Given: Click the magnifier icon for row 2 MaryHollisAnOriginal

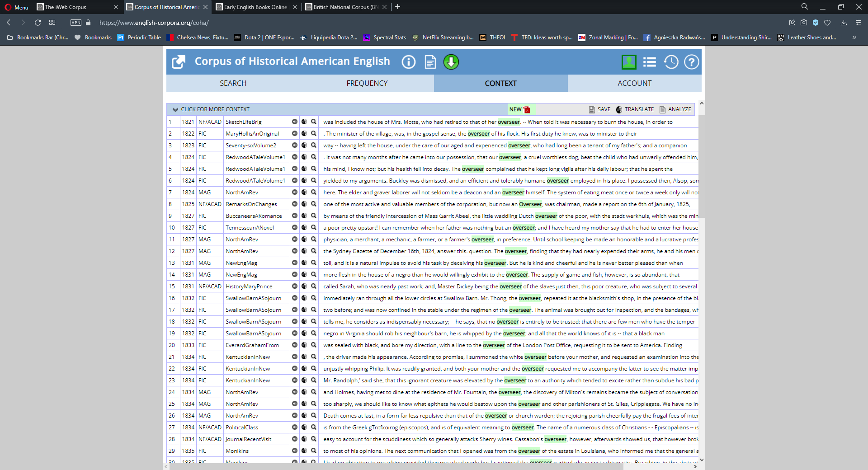Looking at the screenshot, I should pos(314,133).
